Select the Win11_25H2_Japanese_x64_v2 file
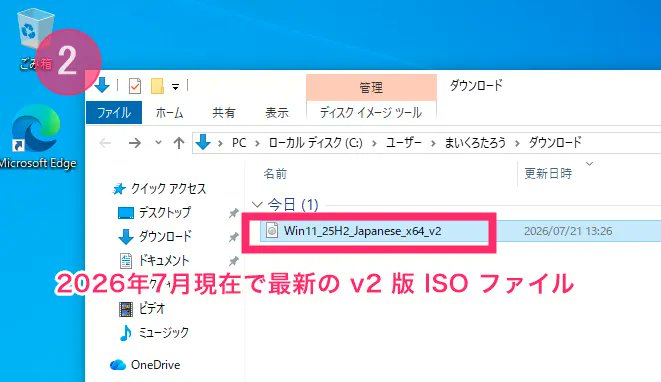661x382 pixels. [362, 231]
